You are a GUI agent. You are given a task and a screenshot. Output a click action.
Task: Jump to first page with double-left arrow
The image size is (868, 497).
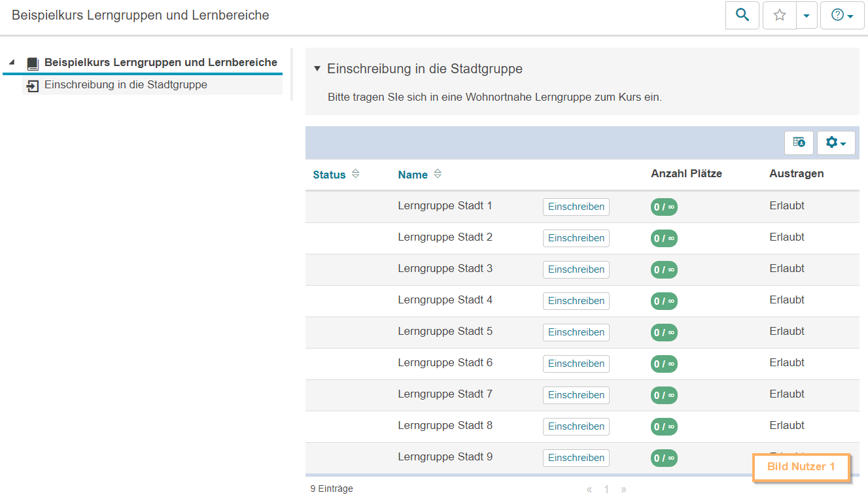(x=588, y=488)
